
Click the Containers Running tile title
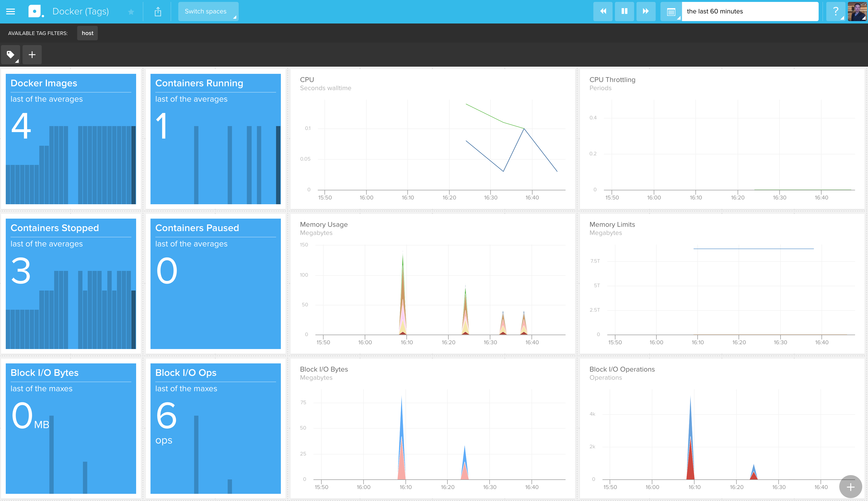199,83
